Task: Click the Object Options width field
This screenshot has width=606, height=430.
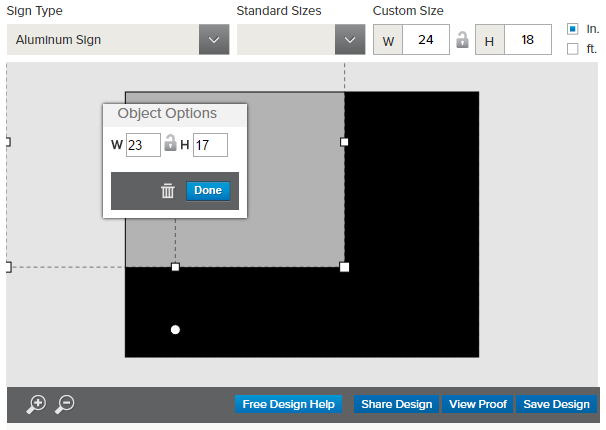Action: click(143, 145)
